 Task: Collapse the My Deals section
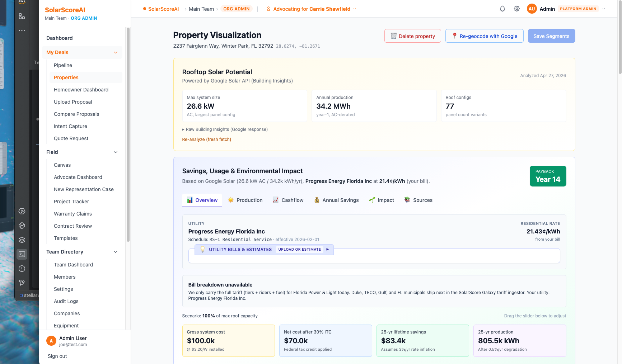116,52
